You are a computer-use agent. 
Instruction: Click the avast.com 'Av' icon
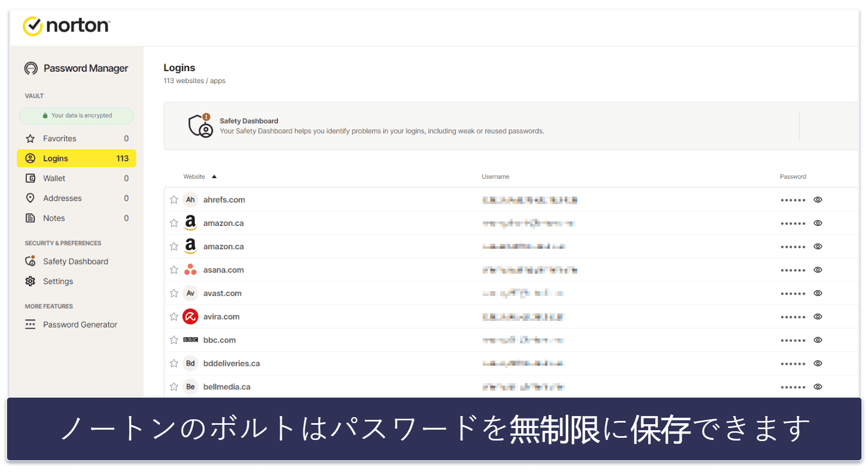[x=191, y=293]
